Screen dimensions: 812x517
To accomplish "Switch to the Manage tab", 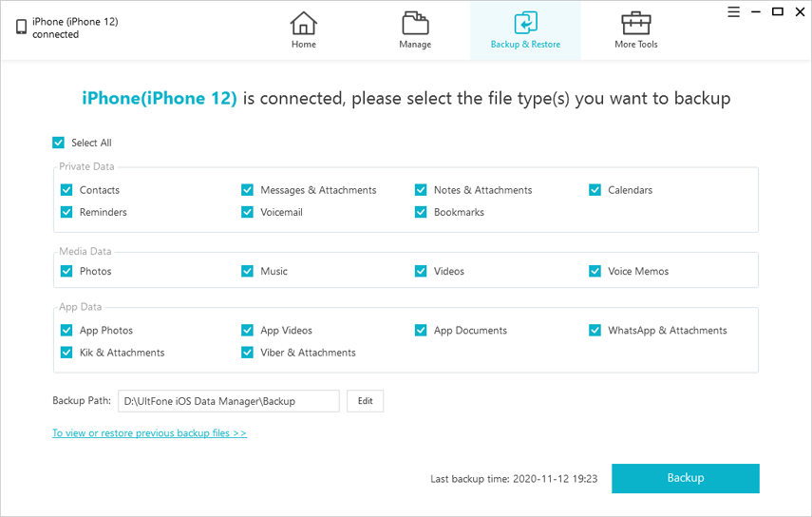I will tap(415, 44).
